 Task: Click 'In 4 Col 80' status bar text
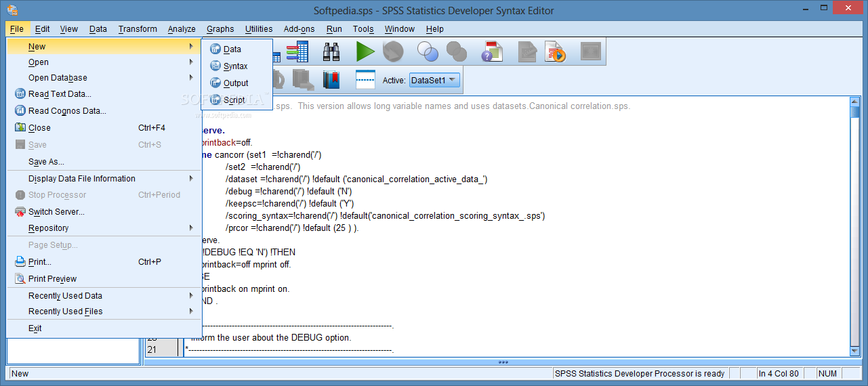tap(779, 373)
